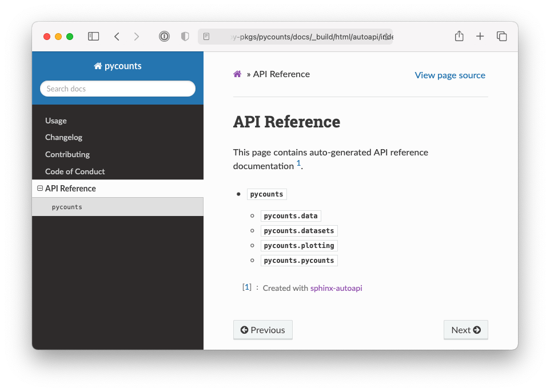The height and width of the screenshot is (392, 550).
Task: Open Usage in the sidebar
Action: pyautogui.click(x=56, y=121)
